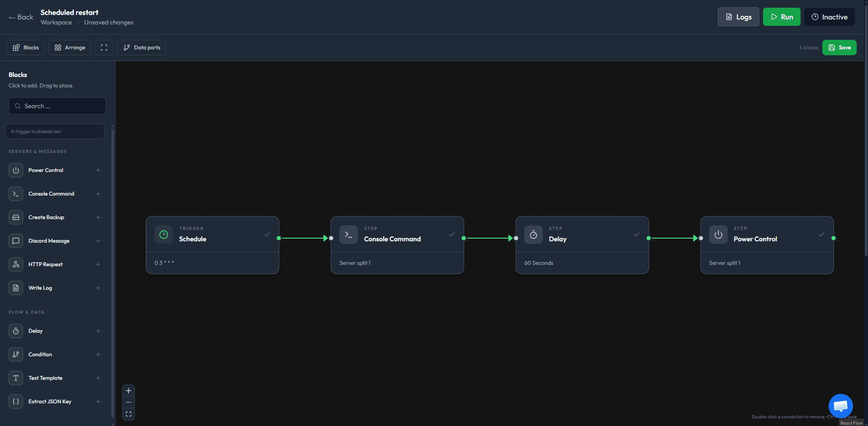Click the power icon on Power Control node

coord(718,235)
